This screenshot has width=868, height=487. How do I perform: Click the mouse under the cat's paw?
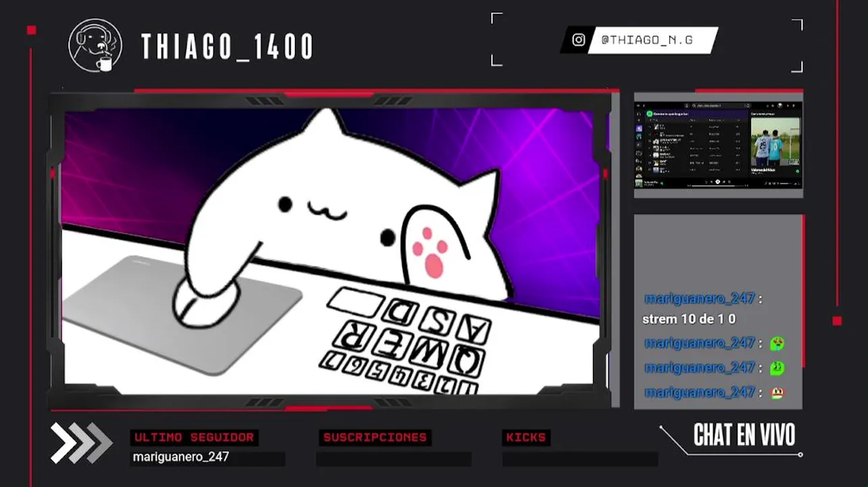click(x=206, y=304)
